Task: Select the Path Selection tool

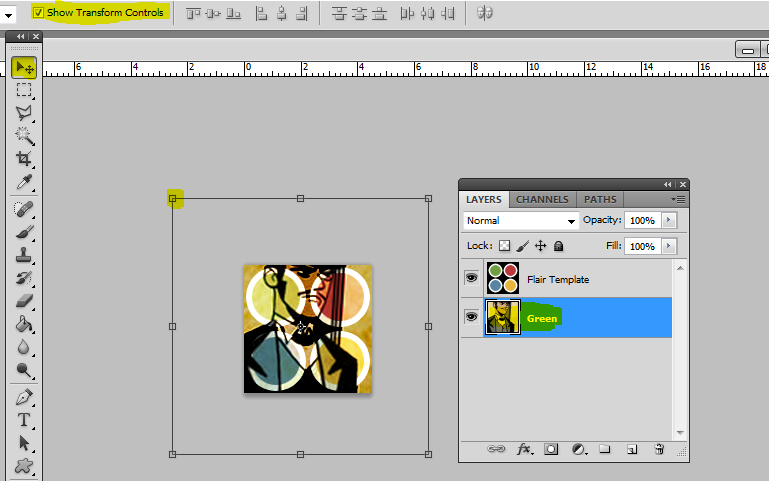Action: click(24, 443)
